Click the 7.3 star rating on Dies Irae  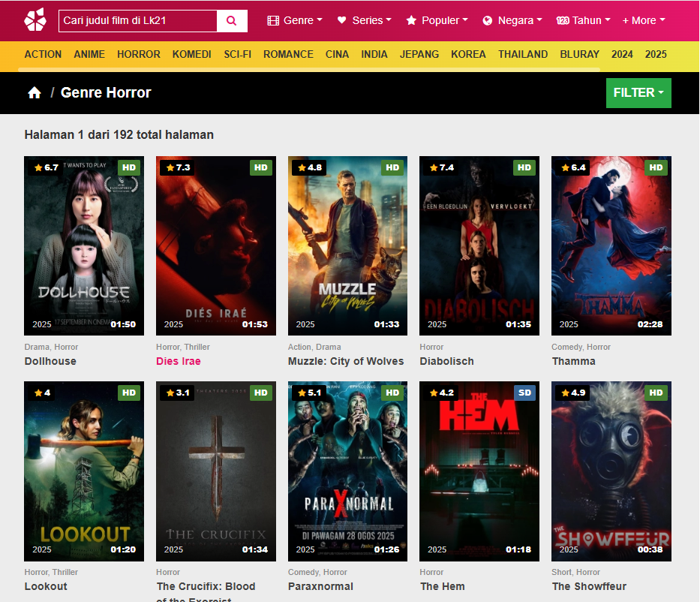[x=178, y=168]
